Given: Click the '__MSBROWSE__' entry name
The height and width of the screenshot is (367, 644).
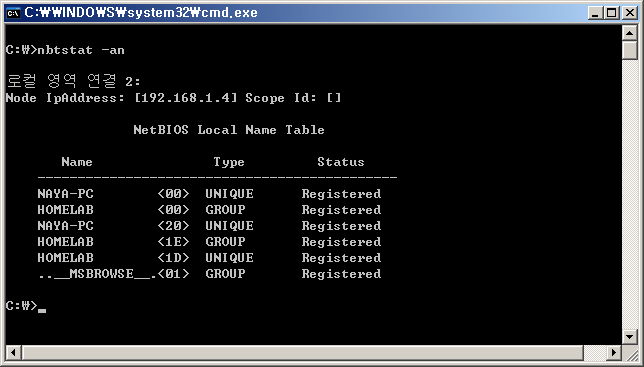Looking at the screenshot, I should point(97,274).
